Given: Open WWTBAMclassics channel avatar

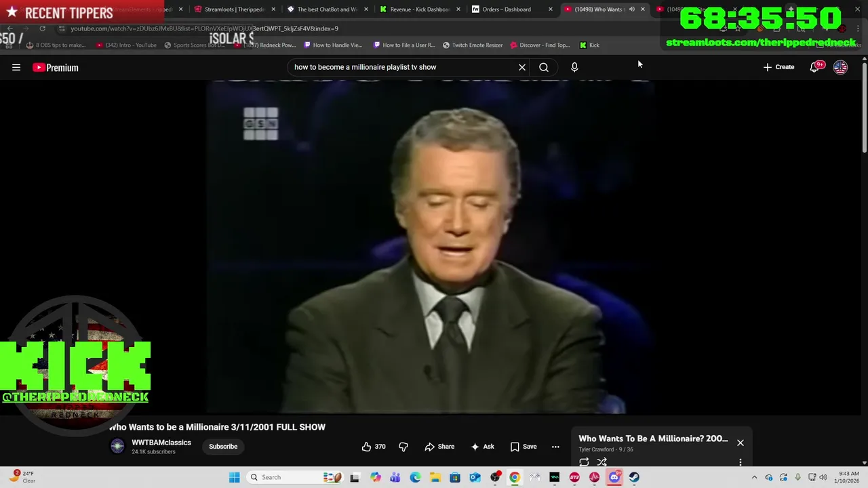Looking at the screenshot, I should click(x=117, y=446).
